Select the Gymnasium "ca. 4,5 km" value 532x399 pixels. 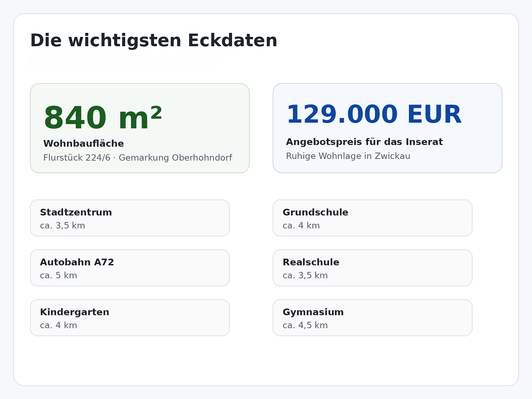pyautogui.click(x=305, y=325)
